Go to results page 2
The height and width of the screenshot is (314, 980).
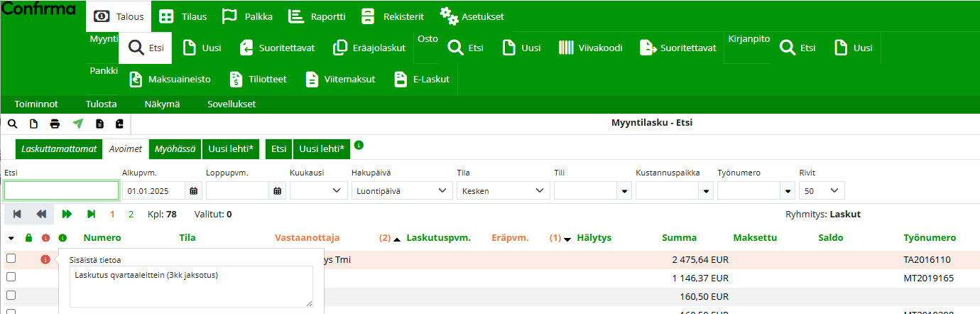click(x=131, y=214)
